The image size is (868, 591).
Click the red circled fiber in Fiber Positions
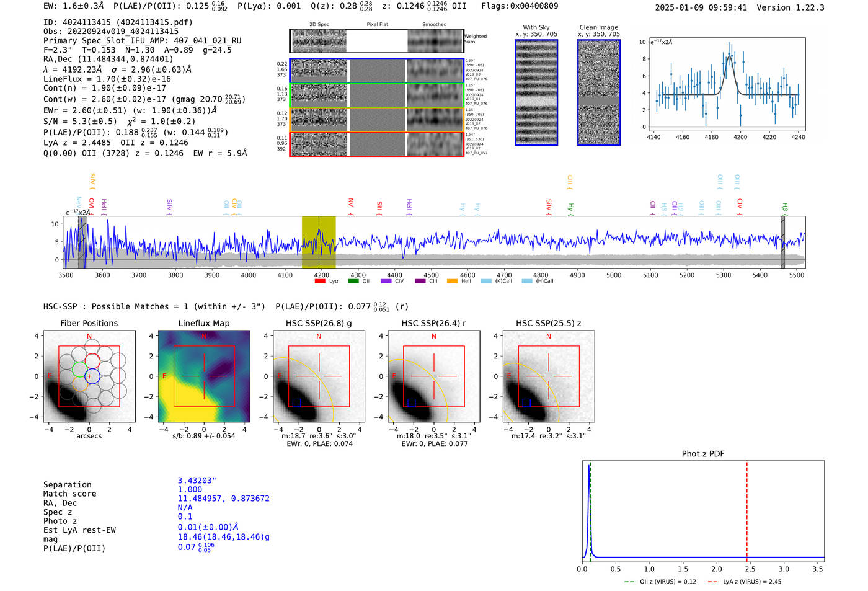coord(92,360)
